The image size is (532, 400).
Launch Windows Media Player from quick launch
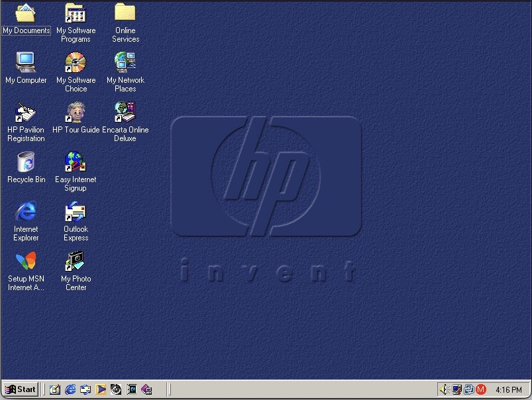click(101, 389)
